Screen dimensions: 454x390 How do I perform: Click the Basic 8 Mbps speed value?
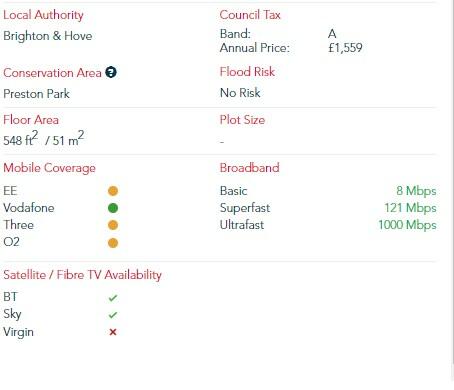pyautogui.click(x=416, y=191)
